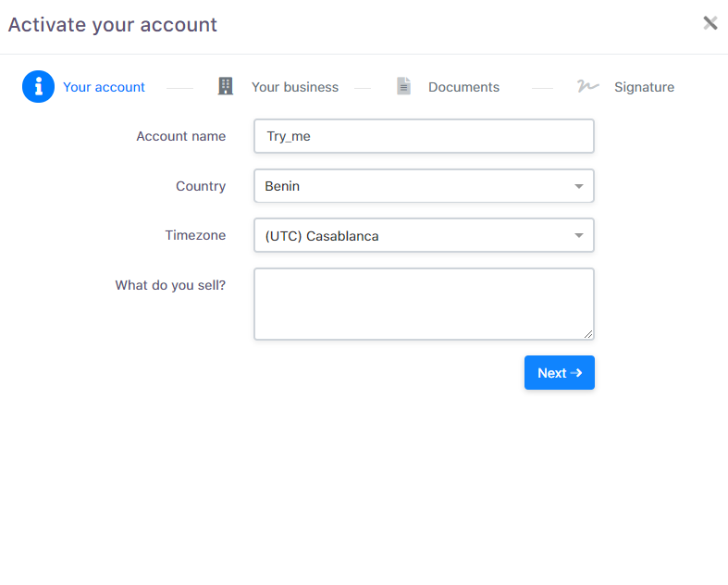The width and height of the screenshot is (728, 585).
Task: Click the building icon beside Your business
Action: point(225,86)
